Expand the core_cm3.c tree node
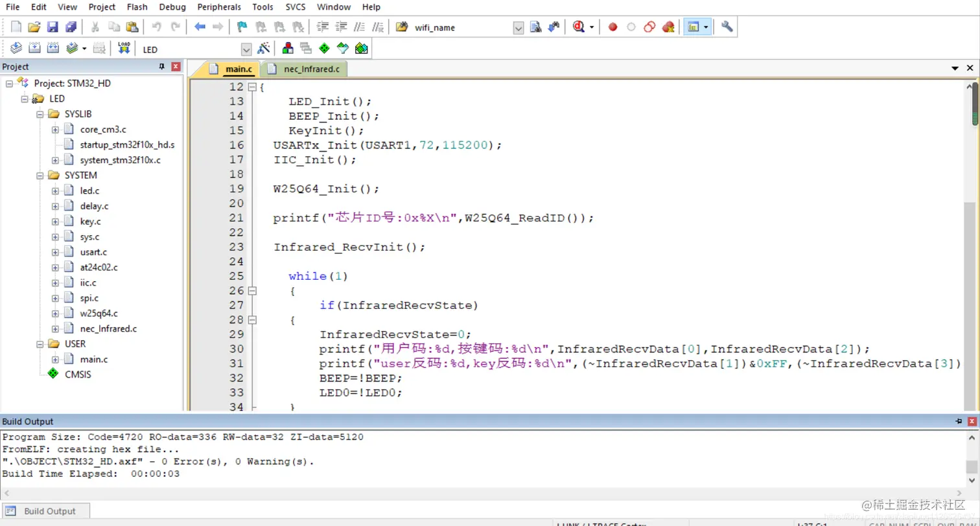 click(56, 130)
